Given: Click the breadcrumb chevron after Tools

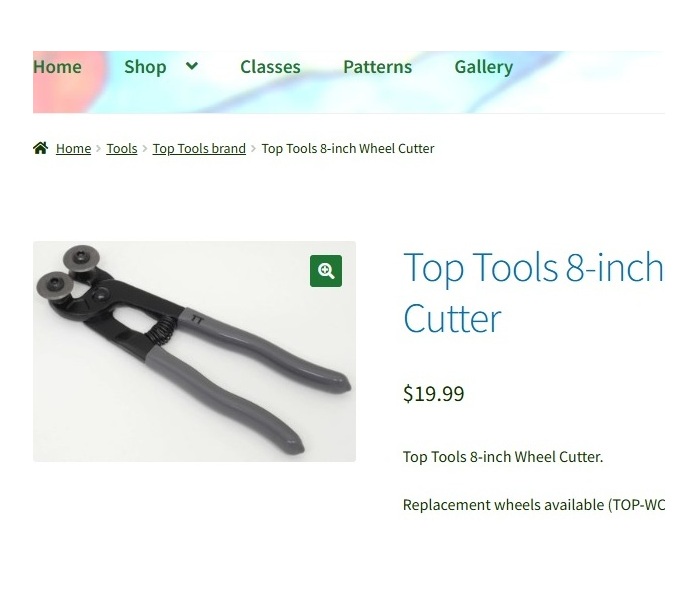Looking at the screenshot, I should pos(145,149).
